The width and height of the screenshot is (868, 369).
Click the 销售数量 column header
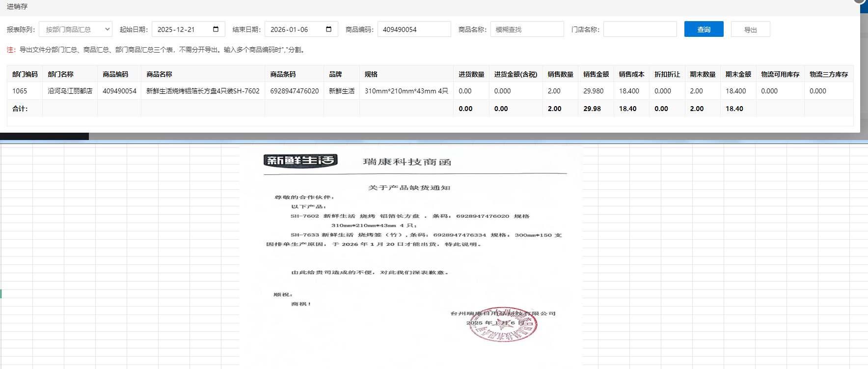560,74
